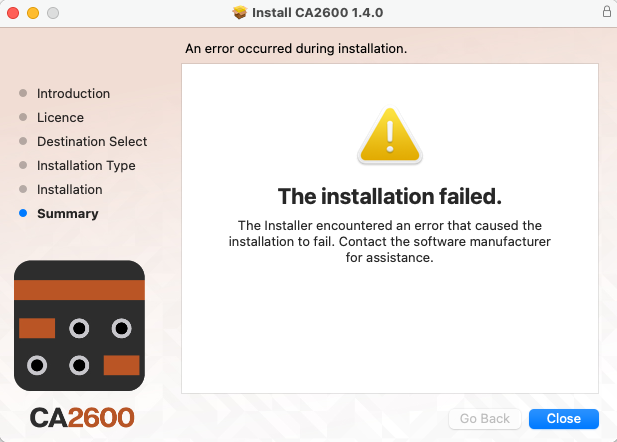Image resolution: width=617 pixels, height=442 pixels.
Task: Click the grey bullet next to Licence
Action: (23, 117)
